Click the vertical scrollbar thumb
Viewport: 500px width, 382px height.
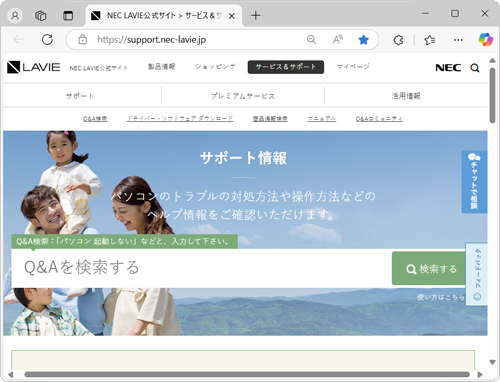coord(492,96)
